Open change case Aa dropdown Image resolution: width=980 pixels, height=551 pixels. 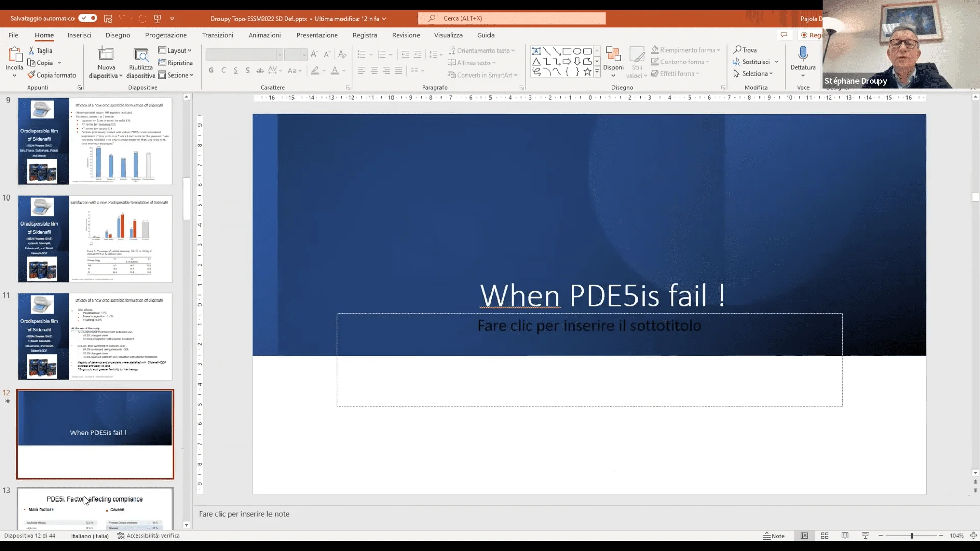295,70
